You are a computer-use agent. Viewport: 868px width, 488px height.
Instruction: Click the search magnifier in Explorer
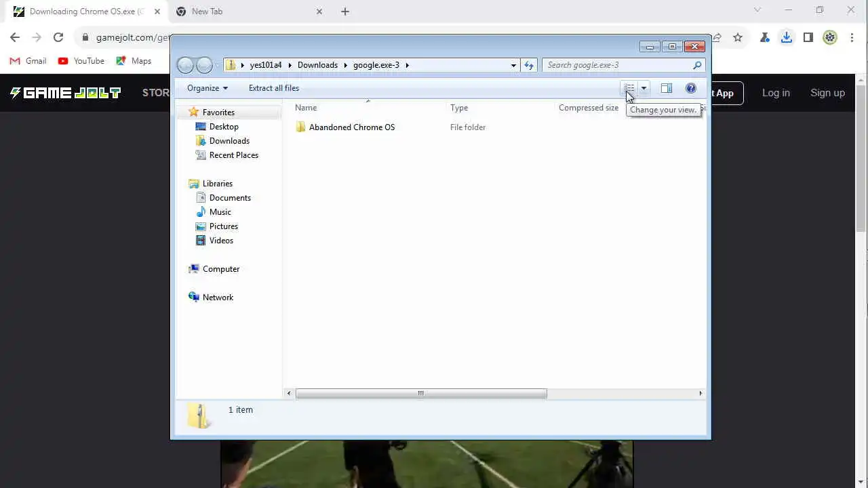coord(696,65)
